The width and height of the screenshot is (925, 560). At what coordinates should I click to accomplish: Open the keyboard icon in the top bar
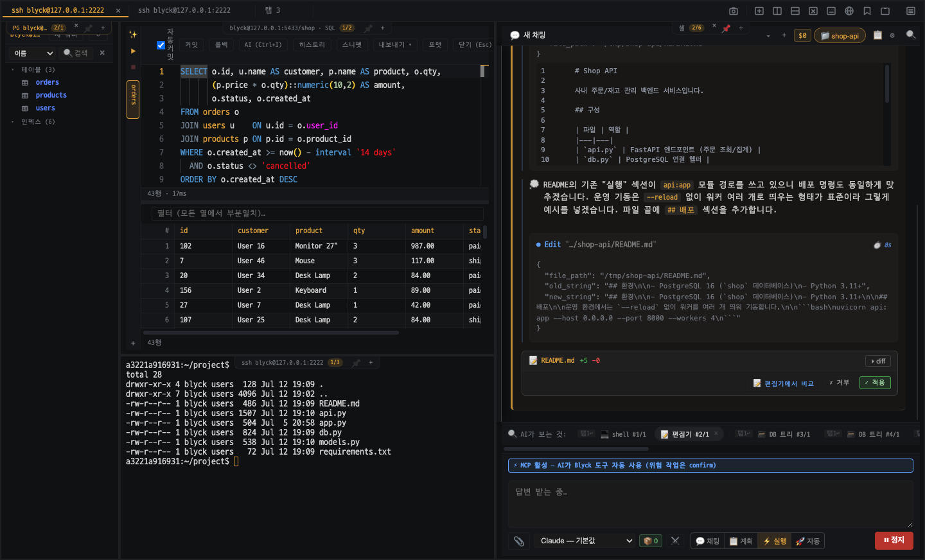click(x=831, y=11)
